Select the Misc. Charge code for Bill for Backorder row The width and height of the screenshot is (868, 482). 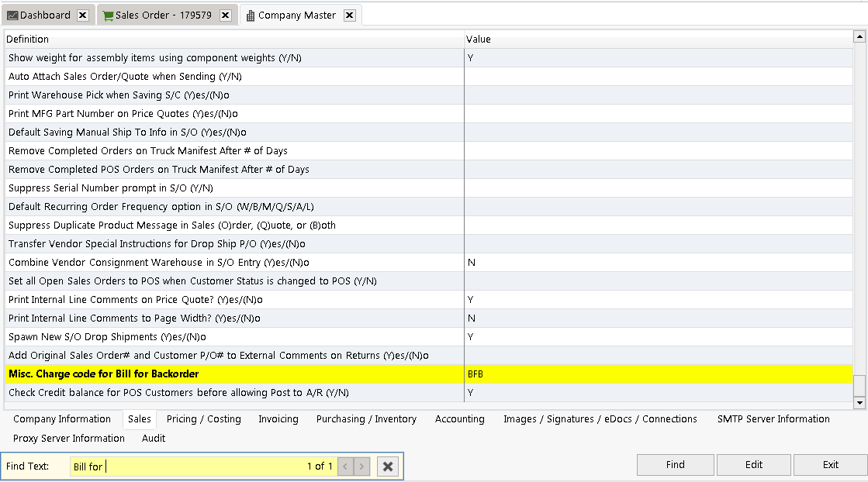click(233, 374)
